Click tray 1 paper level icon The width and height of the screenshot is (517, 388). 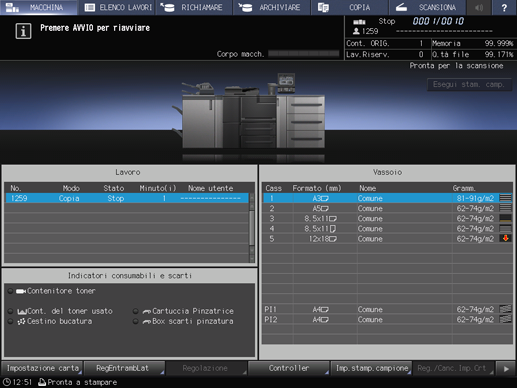(505, 198)
